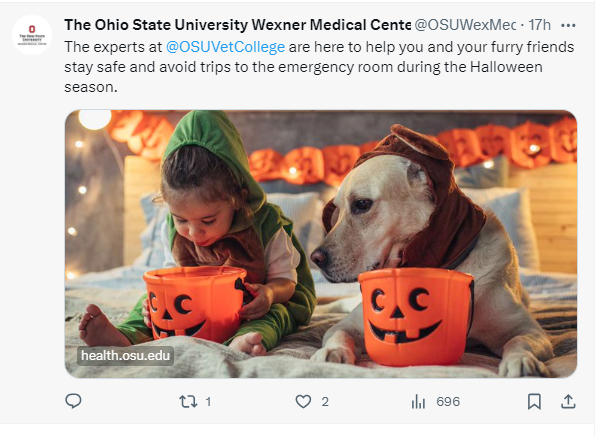The height and width of the screenshot is (437, 608).
Task: Like the tweet with the heart icon
Action: click(303, 401)
